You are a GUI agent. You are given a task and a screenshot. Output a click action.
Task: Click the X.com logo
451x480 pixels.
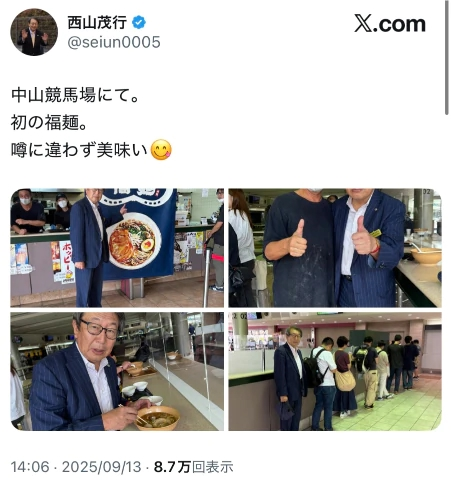coord(390,24)
